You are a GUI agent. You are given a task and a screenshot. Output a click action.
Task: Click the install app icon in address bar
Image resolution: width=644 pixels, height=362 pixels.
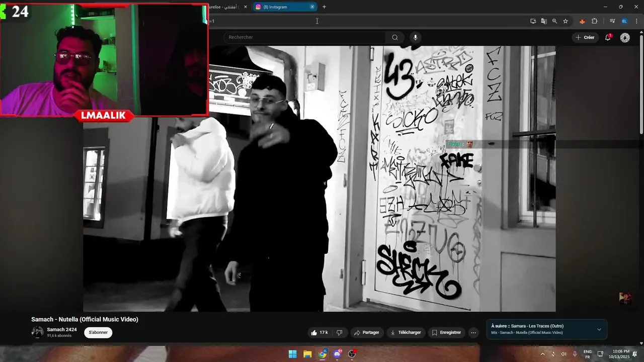[x=533, y=21]
